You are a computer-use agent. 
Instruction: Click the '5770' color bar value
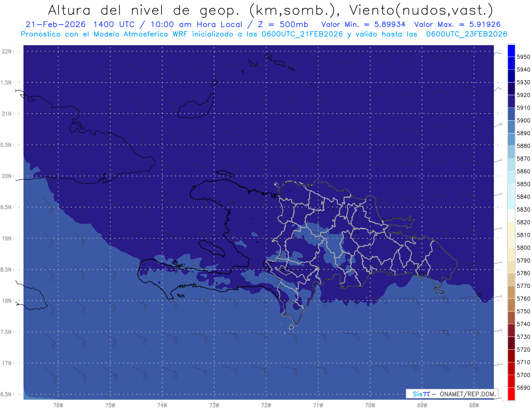[x=524, y=286]
